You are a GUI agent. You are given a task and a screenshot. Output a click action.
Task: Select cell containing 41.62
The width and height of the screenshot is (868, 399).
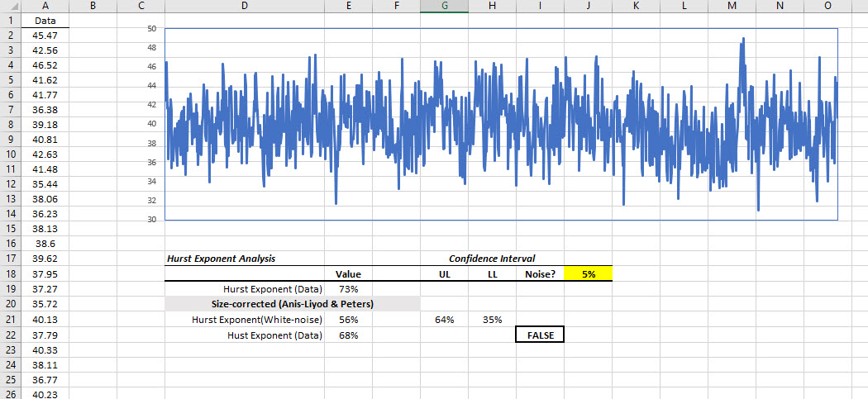click(x=45, y=79)
